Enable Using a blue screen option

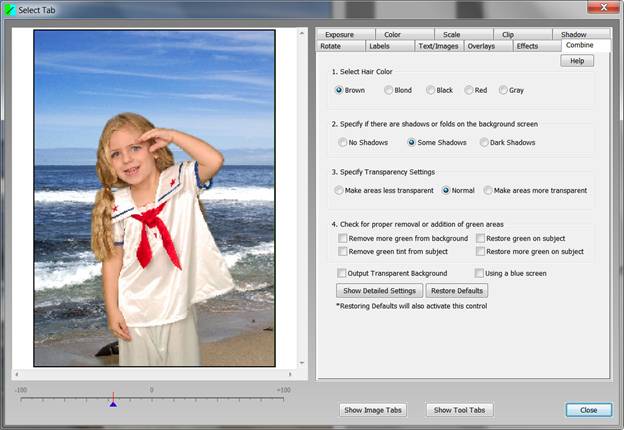(479, 273)
